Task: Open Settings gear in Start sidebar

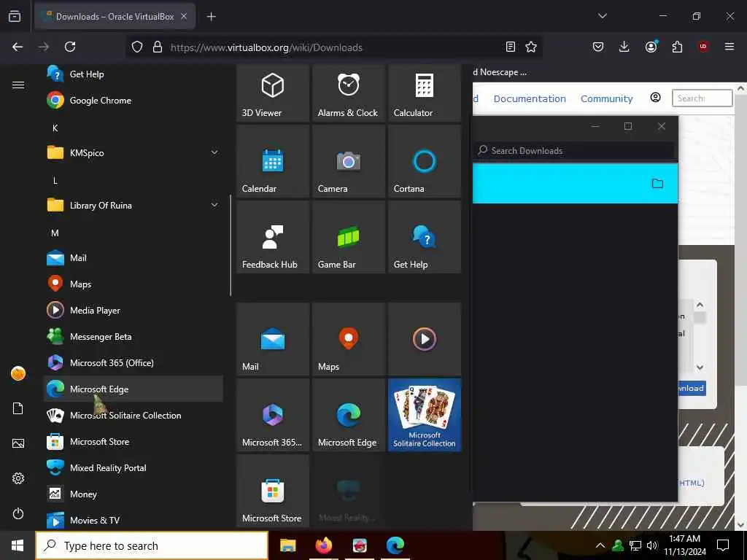Action: 18,478
